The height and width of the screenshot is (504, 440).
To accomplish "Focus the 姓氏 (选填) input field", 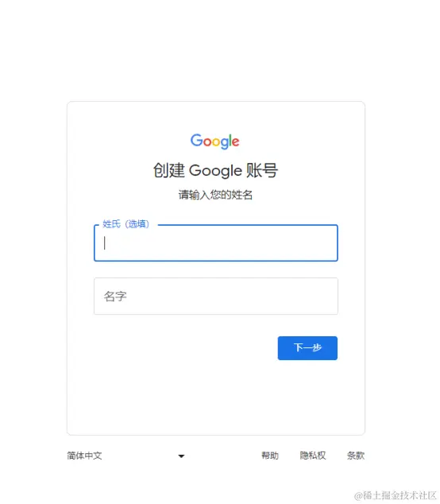I will coord(216,243).
